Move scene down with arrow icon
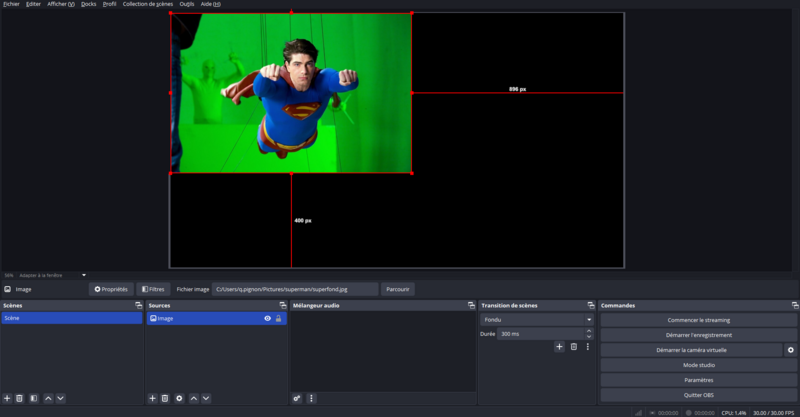 (x=60, y=398)
